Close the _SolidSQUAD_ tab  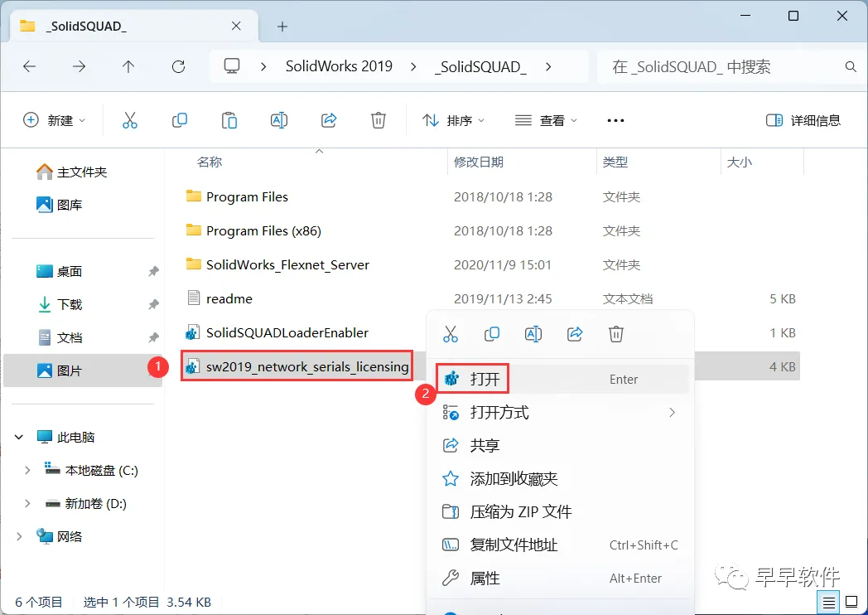tap(236, 26)
